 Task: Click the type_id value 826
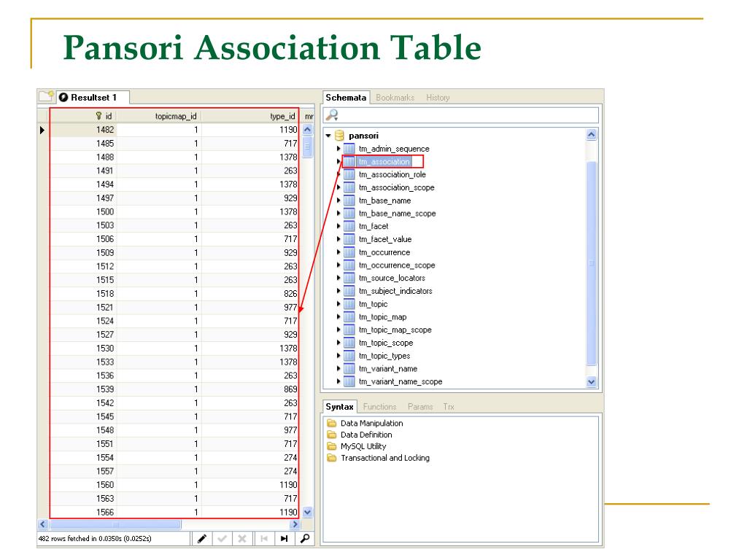[x=290, y=293]
